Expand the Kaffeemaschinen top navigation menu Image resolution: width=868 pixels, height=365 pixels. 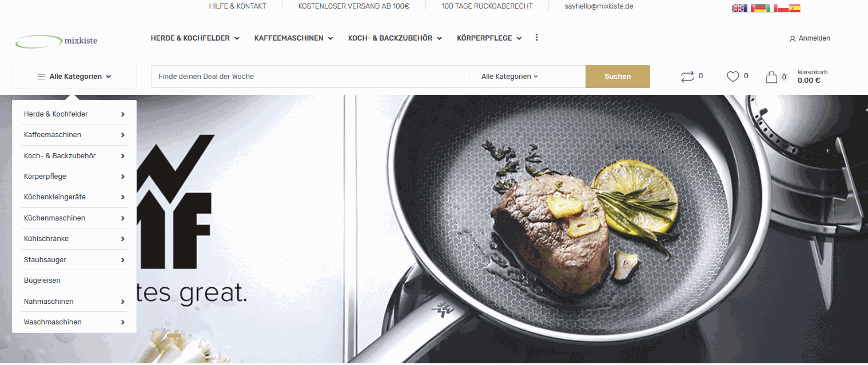tap(293, 38)
